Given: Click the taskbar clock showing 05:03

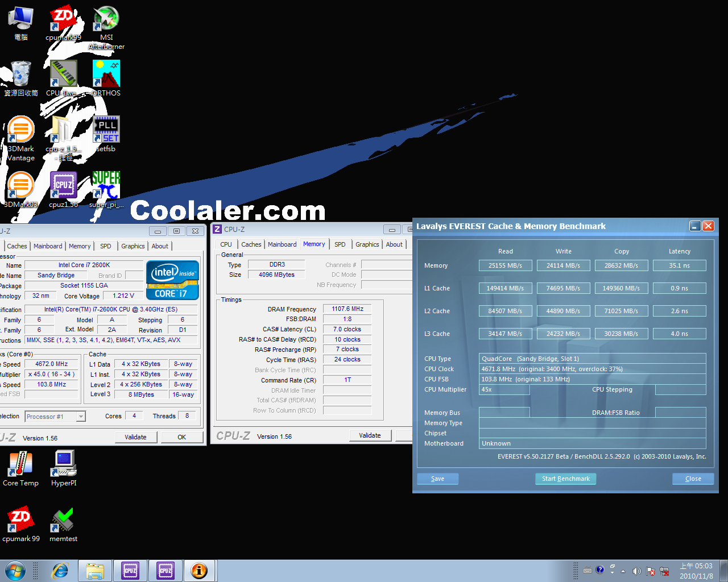Looking at the screenshot, I should pyautogui.click(x=696, y=571).
